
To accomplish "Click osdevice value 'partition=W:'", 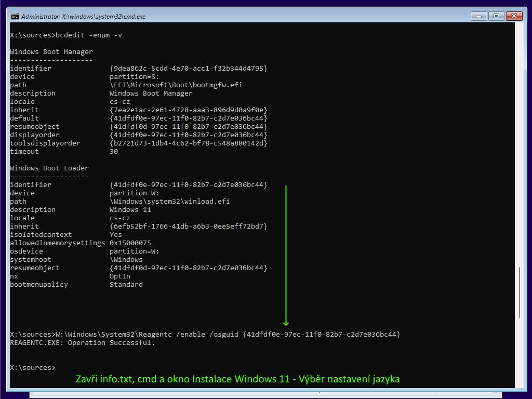I will pyautogui.click(x=135, y=251).
